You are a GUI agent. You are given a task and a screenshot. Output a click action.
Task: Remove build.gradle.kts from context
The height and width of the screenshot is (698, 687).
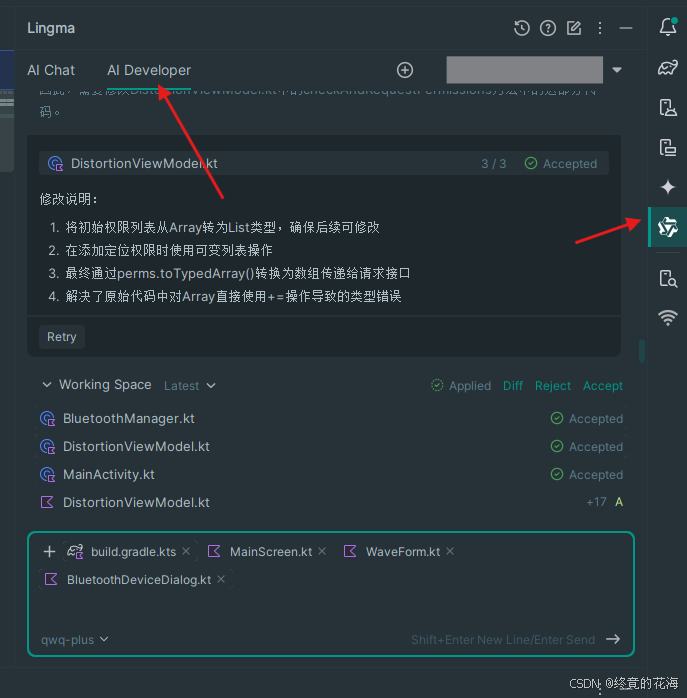[186, 552]
